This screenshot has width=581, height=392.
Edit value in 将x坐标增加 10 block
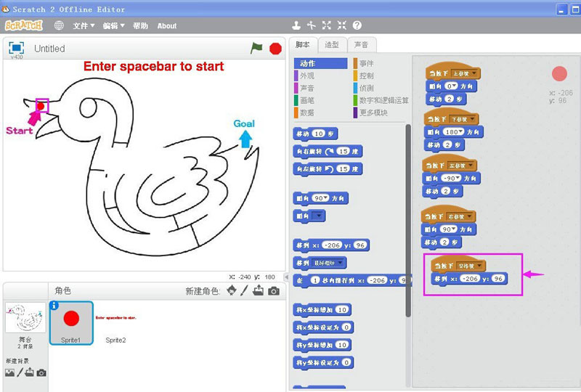[342, 310]
